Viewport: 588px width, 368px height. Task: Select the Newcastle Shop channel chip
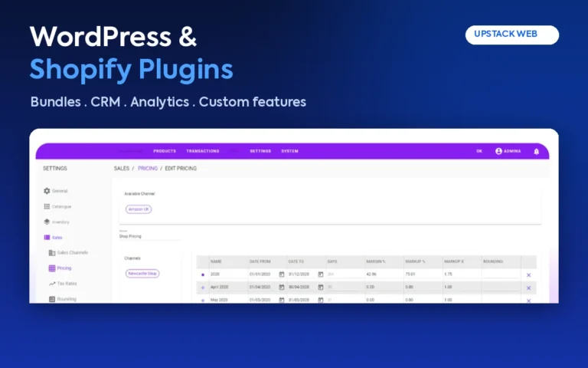tap(142, 274)
